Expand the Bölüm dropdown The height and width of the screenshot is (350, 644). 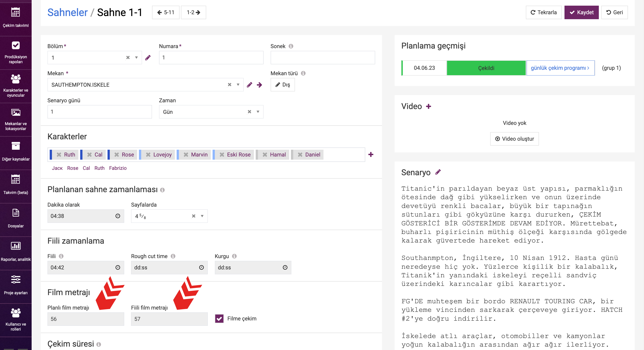[x=136, y=58]
